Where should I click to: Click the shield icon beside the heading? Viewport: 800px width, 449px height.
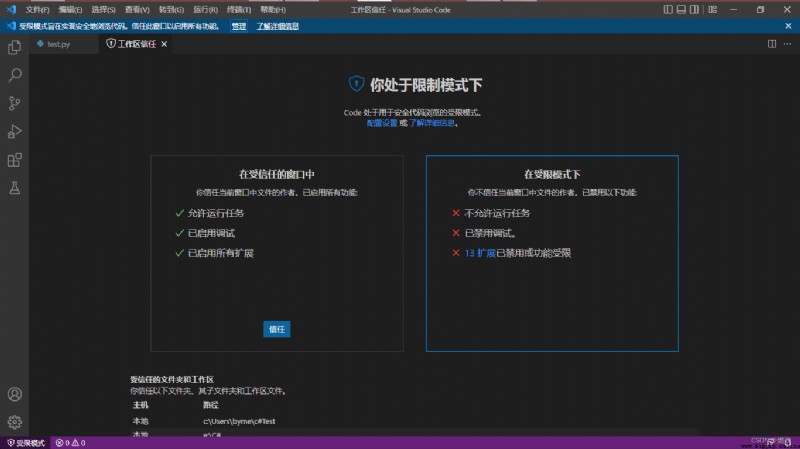pos(356,84)
